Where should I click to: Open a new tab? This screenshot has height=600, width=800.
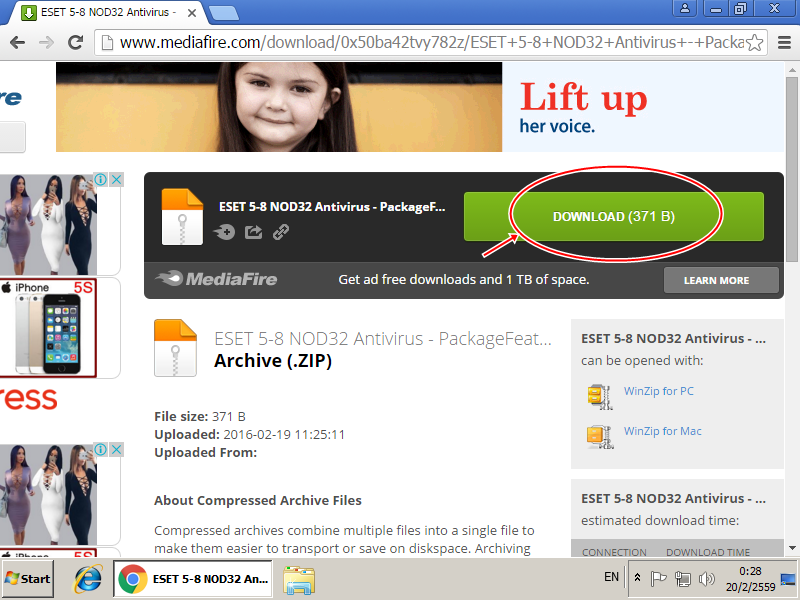(x=223, y=13)
